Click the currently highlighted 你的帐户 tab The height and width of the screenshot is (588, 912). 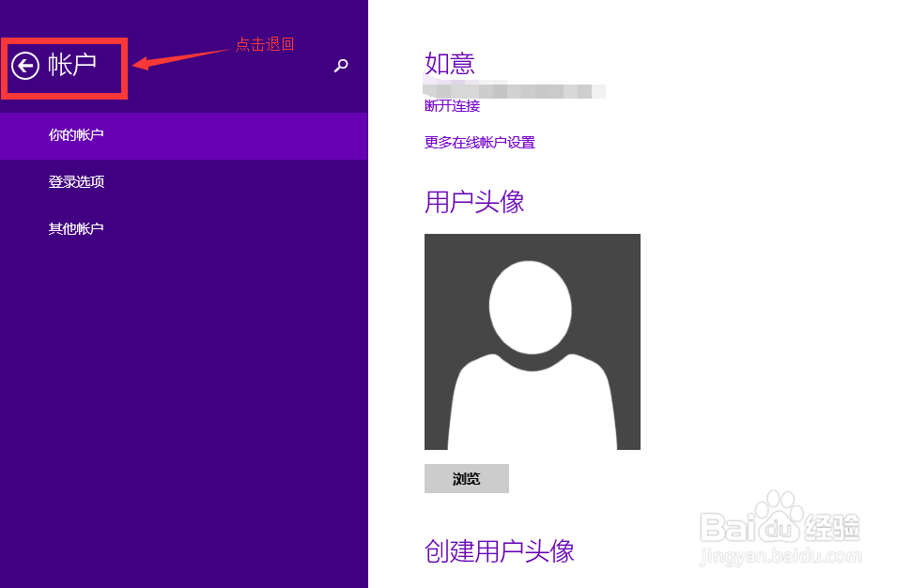coord(75,135)
